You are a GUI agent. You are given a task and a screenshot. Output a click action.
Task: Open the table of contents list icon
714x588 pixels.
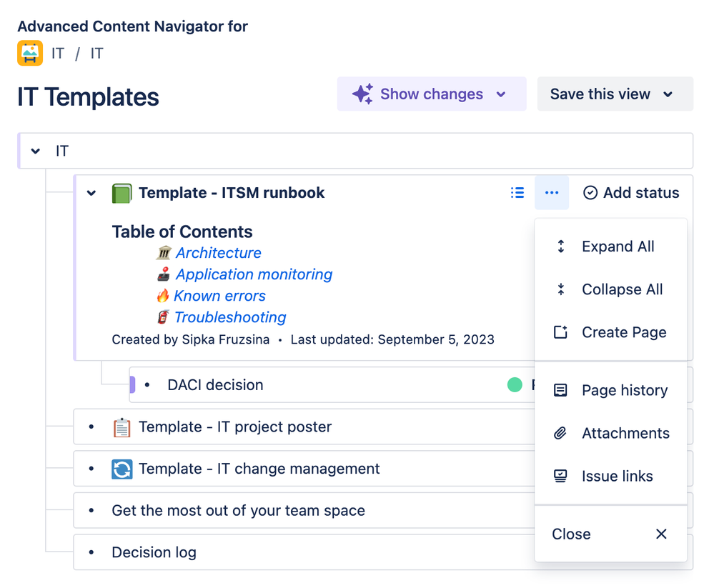click(517, 192)
